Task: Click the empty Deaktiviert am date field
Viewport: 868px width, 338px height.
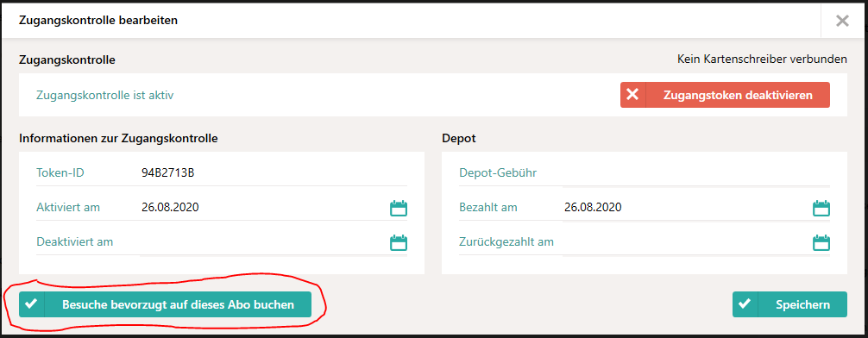Action: pos(264,241)
